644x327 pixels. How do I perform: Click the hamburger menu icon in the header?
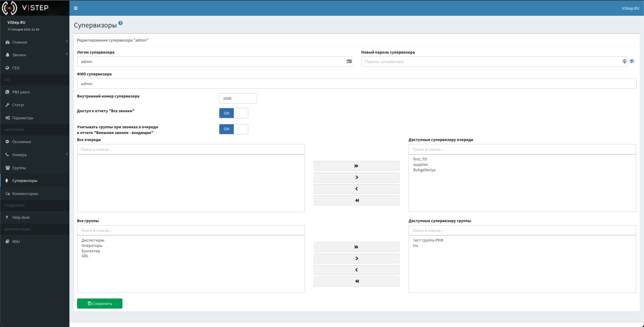pos(76,8)
